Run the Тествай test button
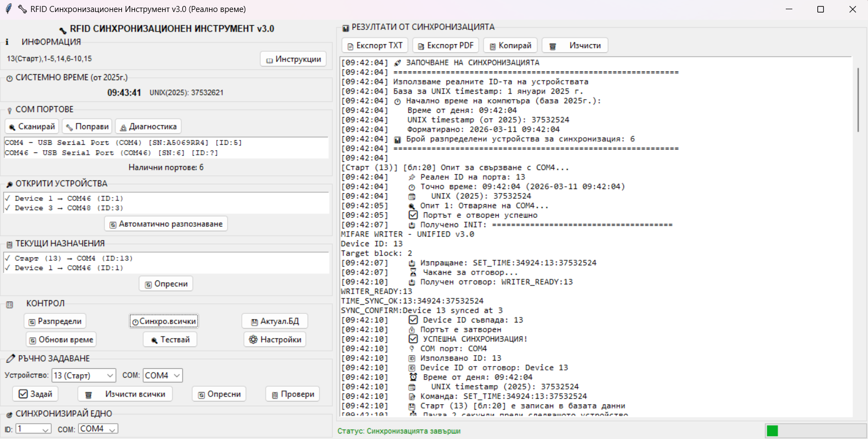 tap(170, 339)
